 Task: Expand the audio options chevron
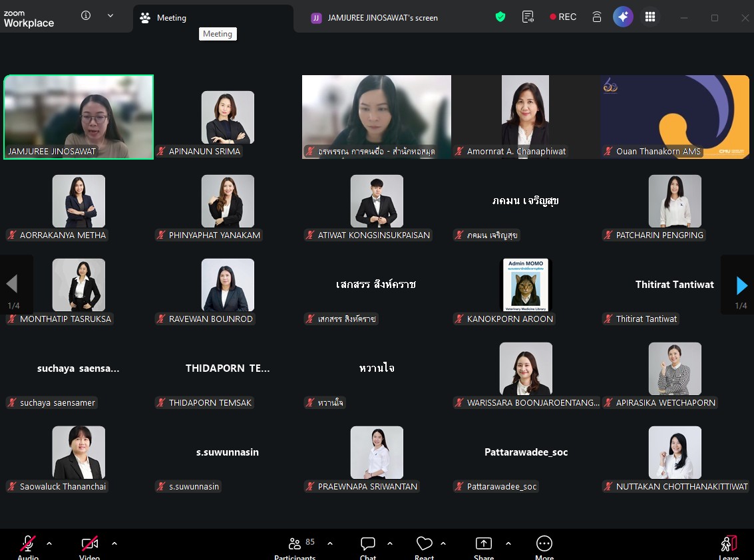point(49,543)
